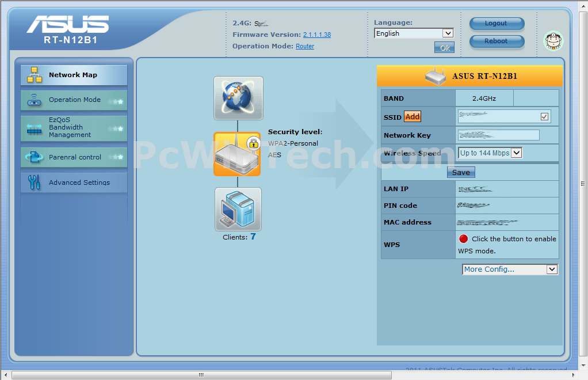Click the RT-N12B1 model name text

[x=71, y=40]
